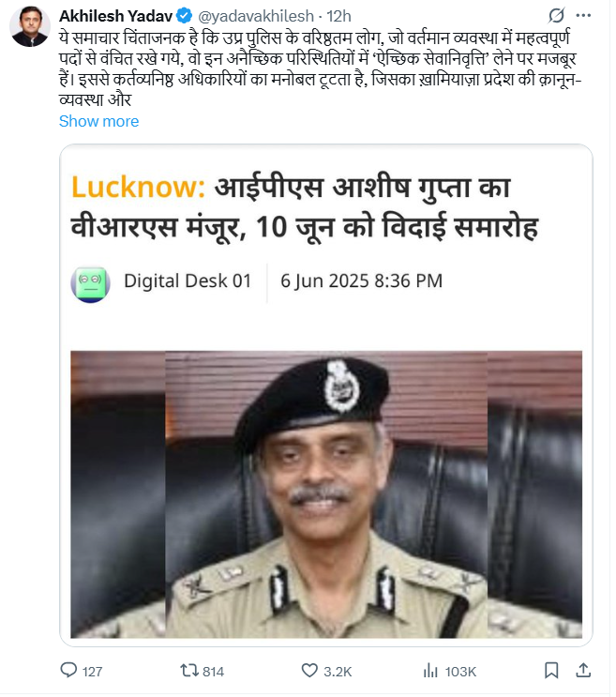Like the tweet with heart icon
This screenshot has height=697, width=616.
click(x=309, y=670)
